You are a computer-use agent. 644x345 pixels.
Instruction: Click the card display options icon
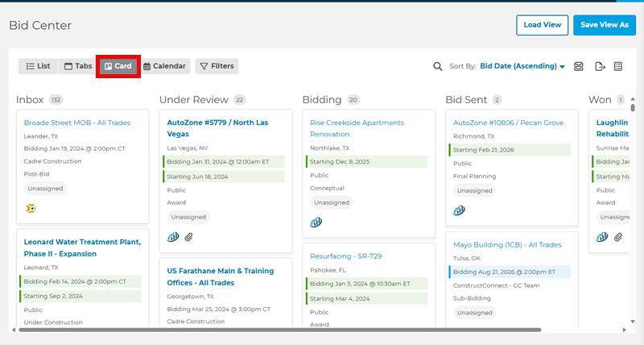pyautogui.click(x=579, y=66)
